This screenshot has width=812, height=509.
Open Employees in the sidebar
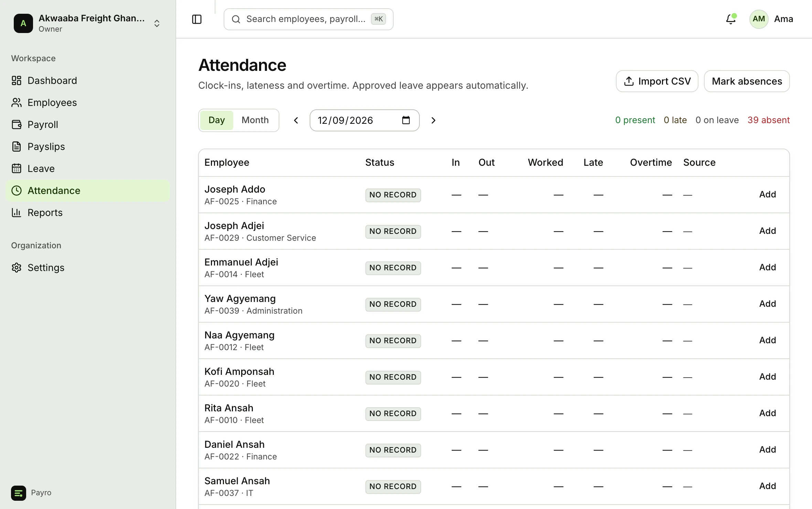[88, 102]
